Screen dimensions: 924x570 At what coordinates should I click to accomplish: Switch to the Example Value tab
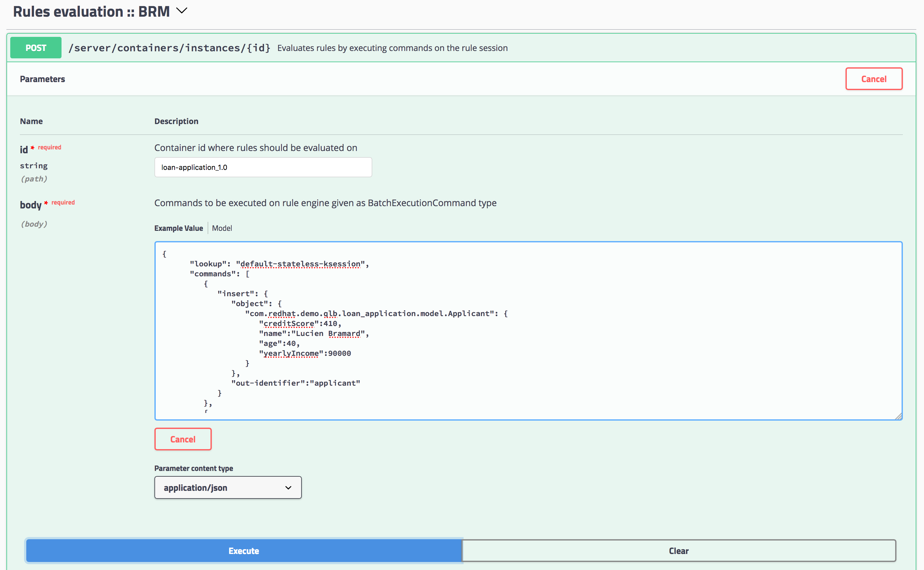178,228
